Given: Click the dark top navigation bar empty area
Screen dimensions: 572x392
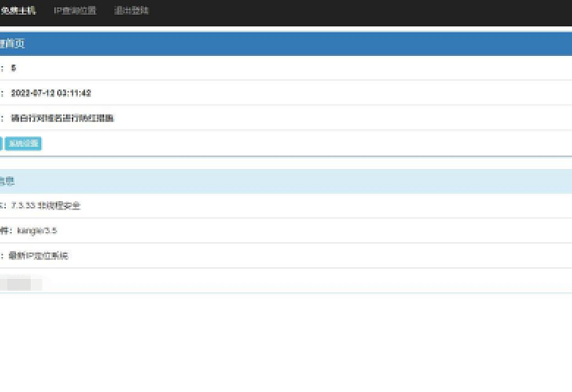Looking at the screenshot, I should 353,12.
